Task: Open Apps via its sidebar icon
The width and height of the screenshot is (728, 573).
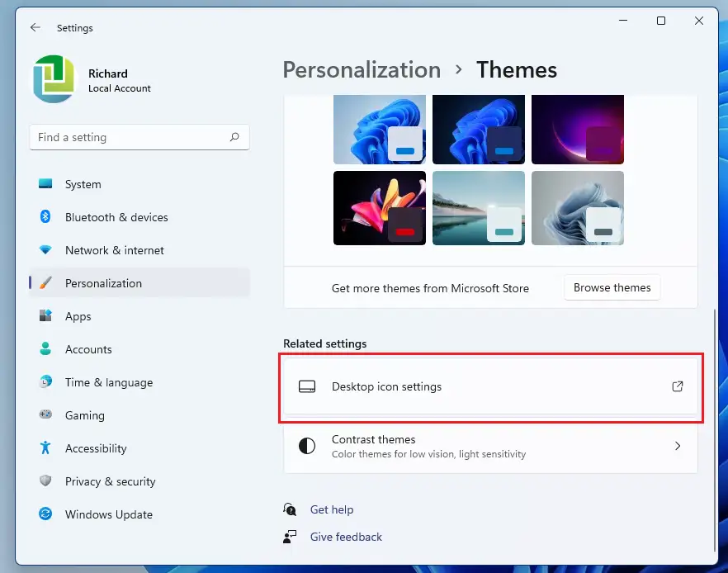Action: point(45,315)
